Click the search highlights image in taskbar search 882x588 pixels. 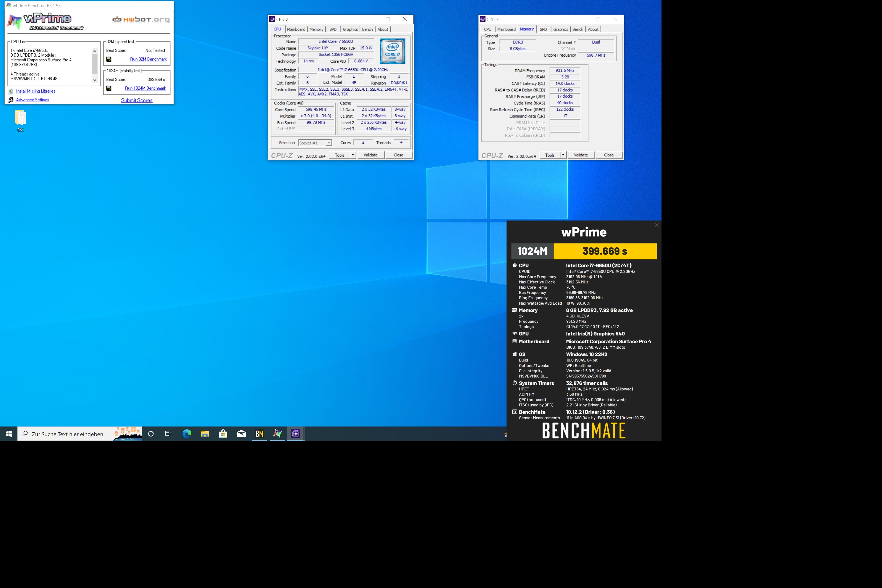click(128, 434)
